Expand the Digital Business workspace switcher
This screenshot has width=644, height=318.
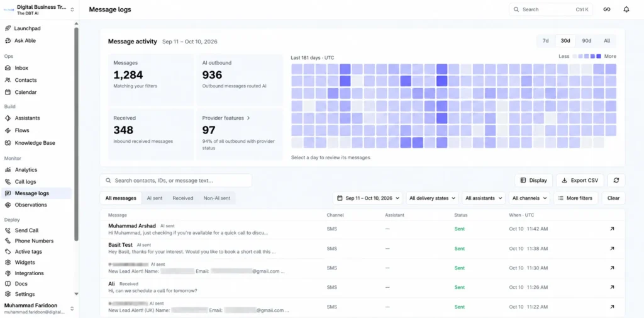tap(72, 9)
